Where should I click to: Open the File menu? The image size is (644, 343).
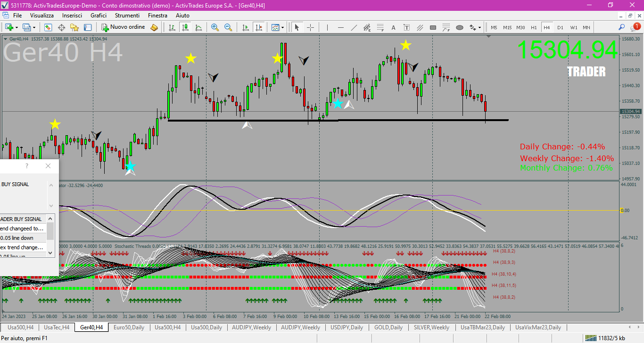pos(17,16)
